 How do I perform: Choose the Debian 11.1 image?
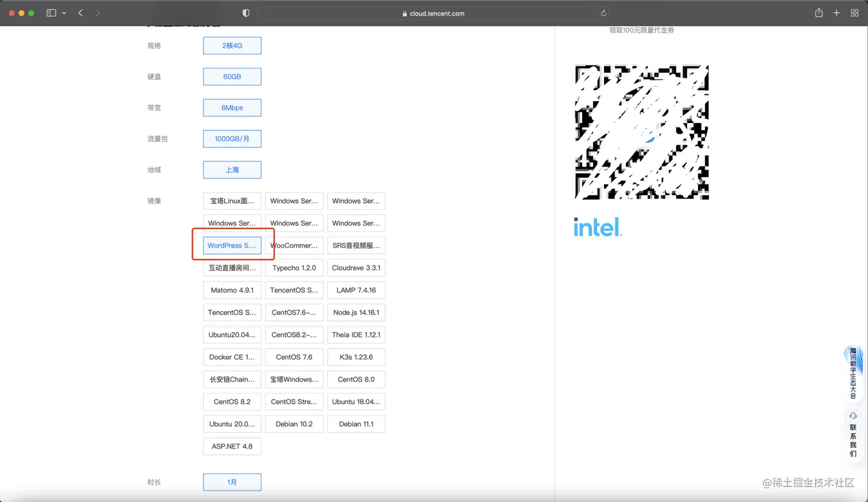[356, 424]
